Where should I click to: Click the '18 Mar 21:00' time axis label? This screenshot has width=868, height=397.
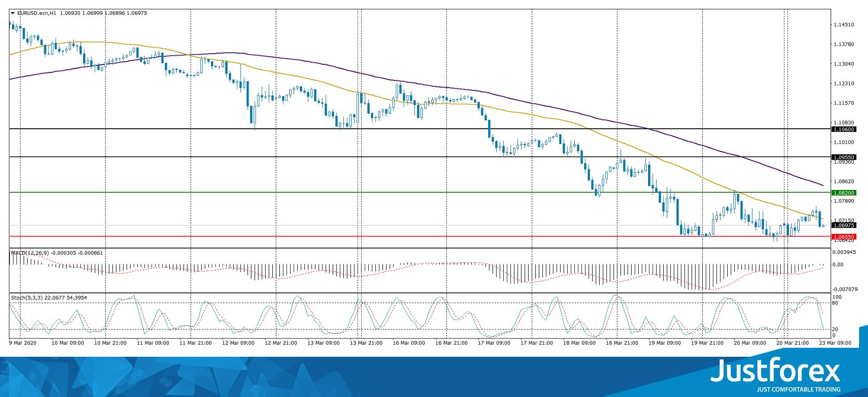click(622, 343)
